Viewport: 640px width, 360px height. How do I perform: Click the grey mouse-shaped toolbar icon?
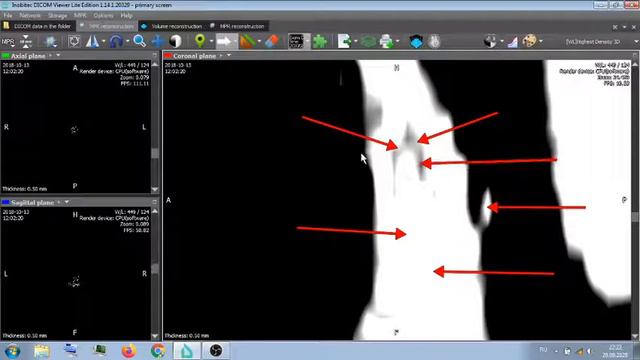435,41
